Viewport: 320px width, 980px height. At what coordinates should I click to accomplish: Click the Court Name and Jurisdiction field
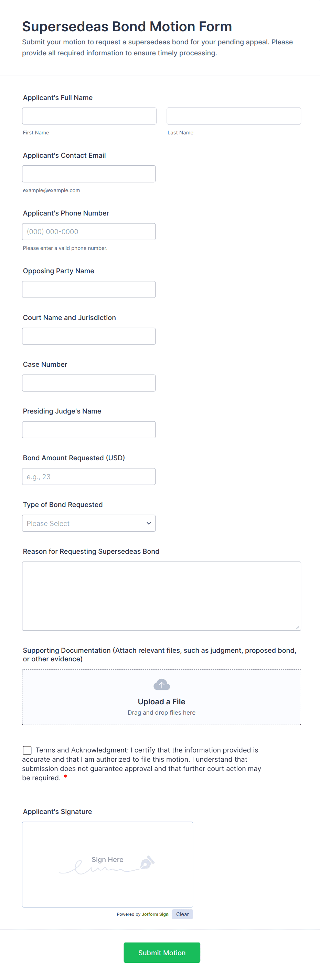[89, 336]
